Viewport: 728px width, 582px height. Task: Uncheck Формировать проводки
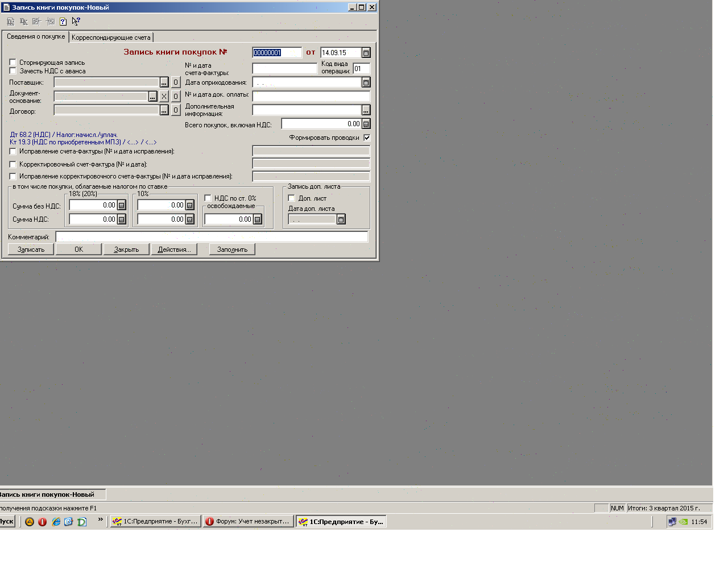(x=367, y=138)
